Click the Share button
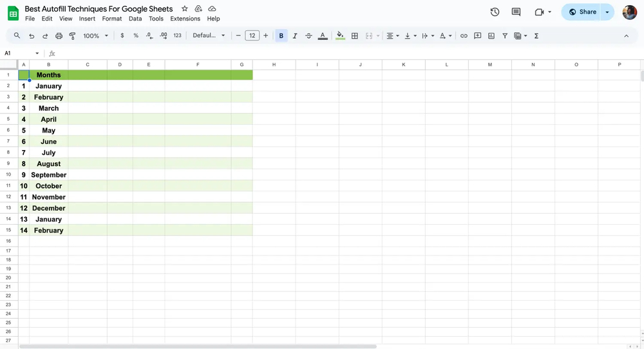This screenshot has height=349, width=644. point(582,12)
